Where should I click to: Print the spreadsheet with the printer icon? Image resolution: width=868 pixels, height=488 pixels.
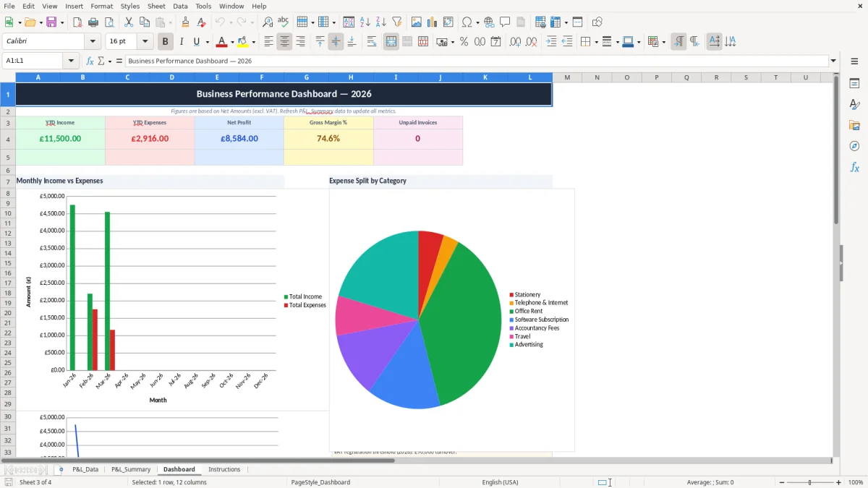(x=93, y=22)
